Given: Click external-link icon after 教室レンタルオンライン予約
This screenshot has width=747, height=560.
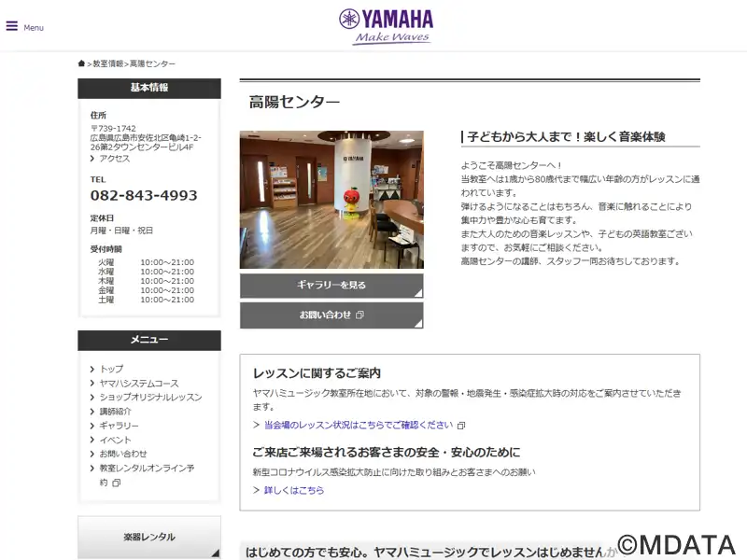Looking at the screenshot, I should (x=117, y=483).
